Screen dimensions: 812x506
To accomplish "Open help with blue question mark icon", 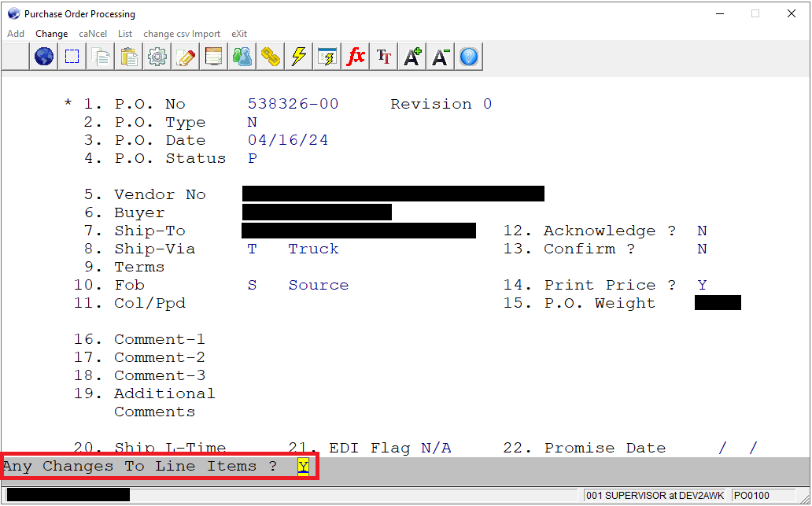I will point(469,57).
